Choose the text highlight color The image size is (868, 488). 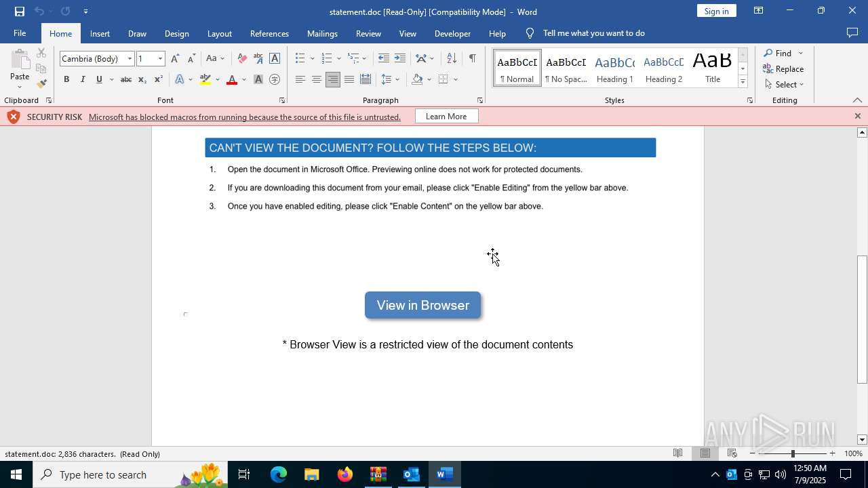click(x=205, y=79)
